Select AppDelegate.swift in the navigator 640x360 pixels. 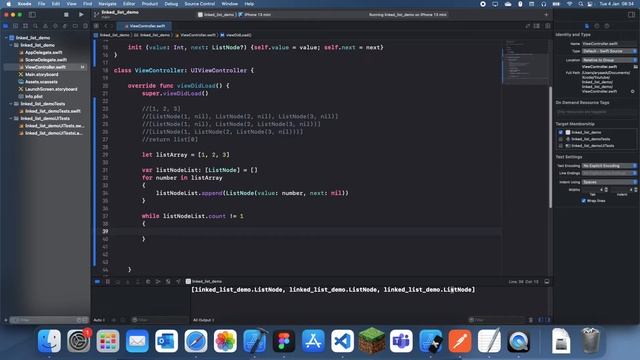[x=44, y=52]
